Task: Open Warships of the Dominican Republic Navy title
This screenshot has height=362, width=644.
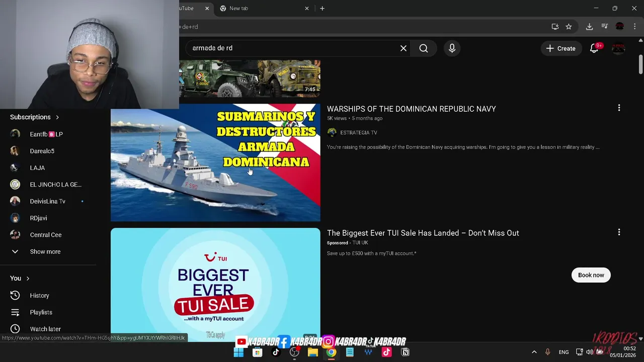Action: coord(411,109)
